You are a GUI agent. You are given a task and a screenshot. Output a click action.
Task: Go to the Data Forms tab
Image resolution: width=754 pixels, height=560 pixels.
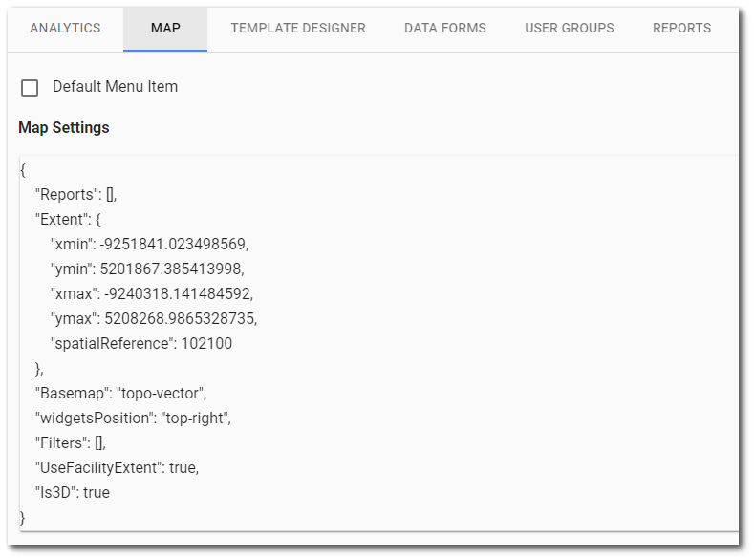coord(445,28)
